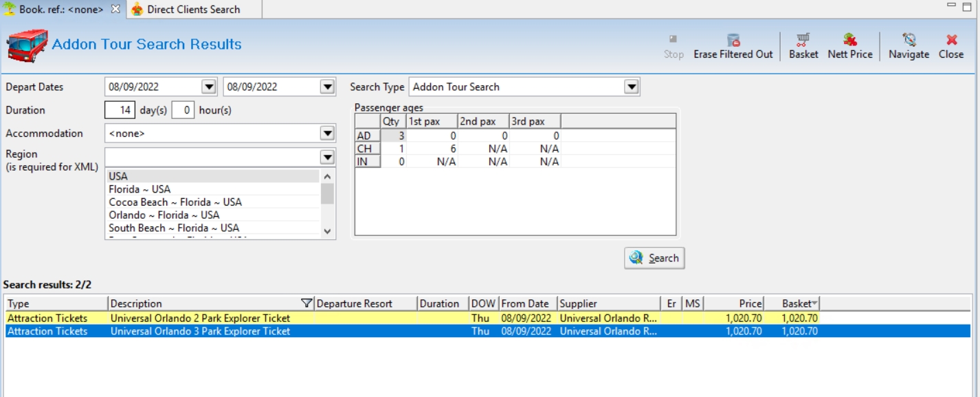Click the Stop toolbar icon
This screenshot has width=980, height=397.
(x=673, y=39)
